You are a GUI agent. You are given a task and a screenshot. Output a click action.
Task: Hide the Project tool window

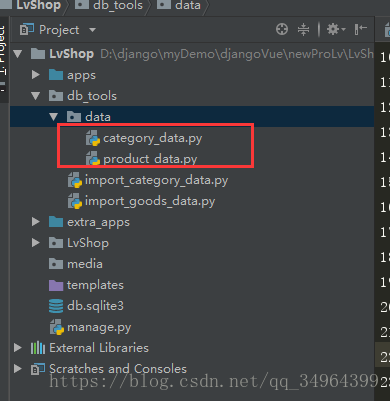[361, 29]
